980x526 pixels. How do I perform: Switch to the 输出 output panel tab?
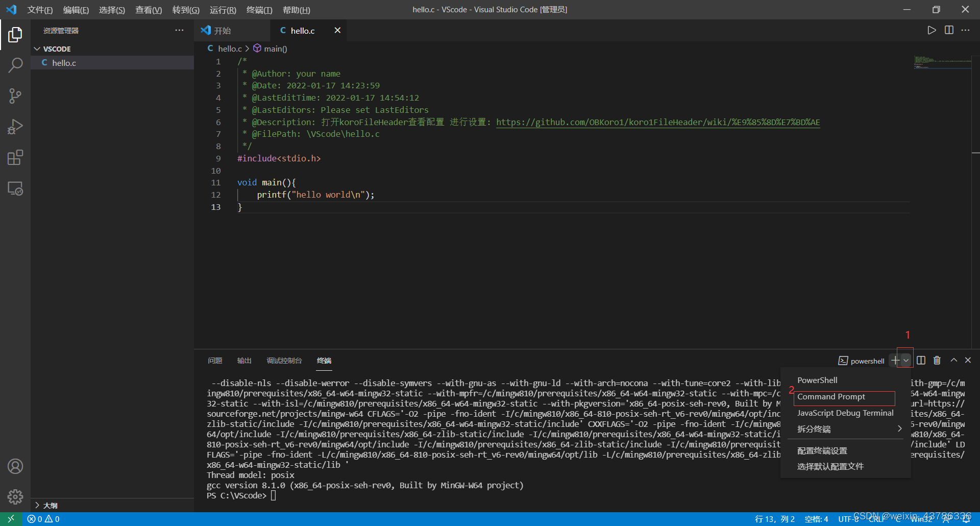[244, 361]
